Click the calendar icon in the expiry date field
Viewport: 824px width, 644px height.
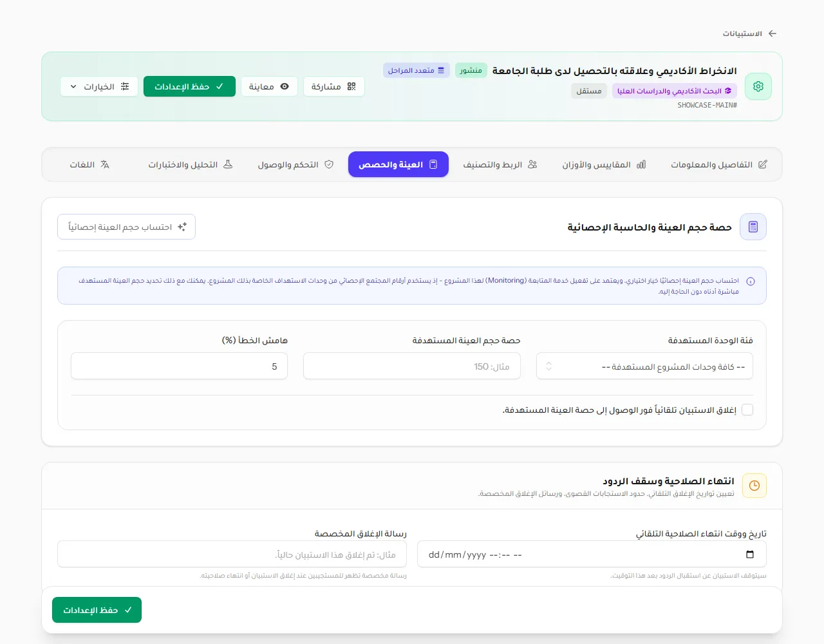click(x=750, y=554)
